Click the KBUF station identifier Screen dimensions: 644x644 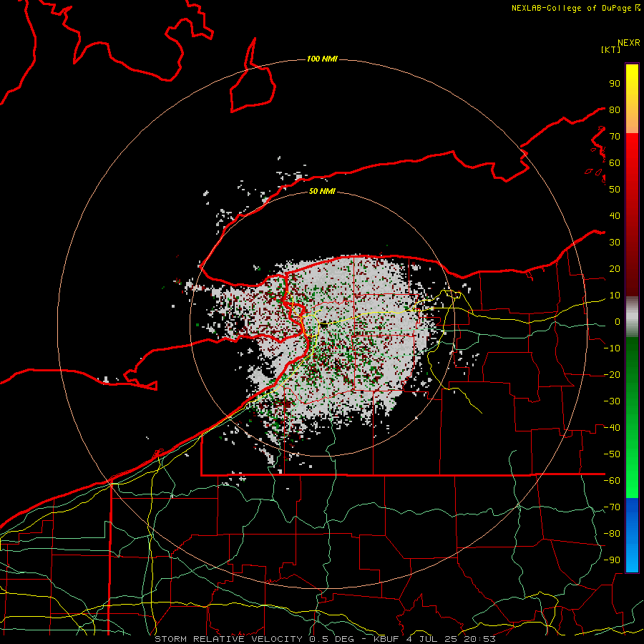386,639
